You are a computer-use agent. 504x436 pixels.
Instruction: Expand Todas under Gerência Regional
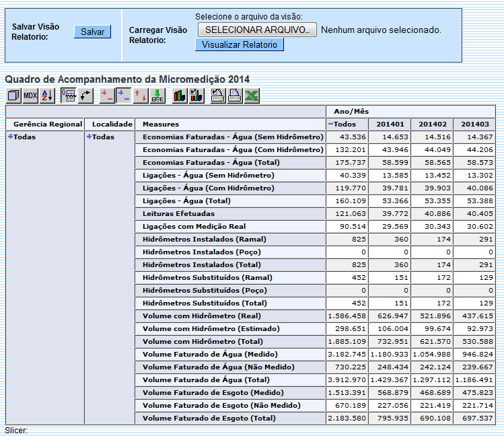(11, 137)
